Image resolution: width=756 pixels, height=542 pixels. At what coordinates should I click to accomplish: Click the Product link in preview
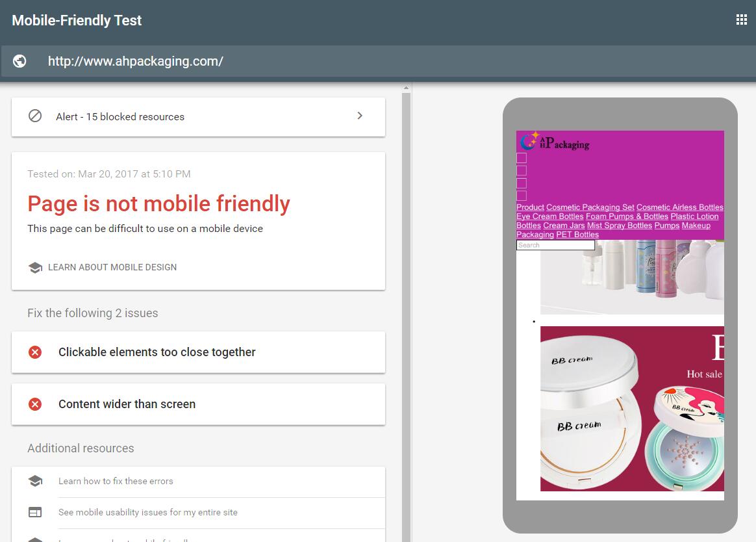tap(530, 207)
